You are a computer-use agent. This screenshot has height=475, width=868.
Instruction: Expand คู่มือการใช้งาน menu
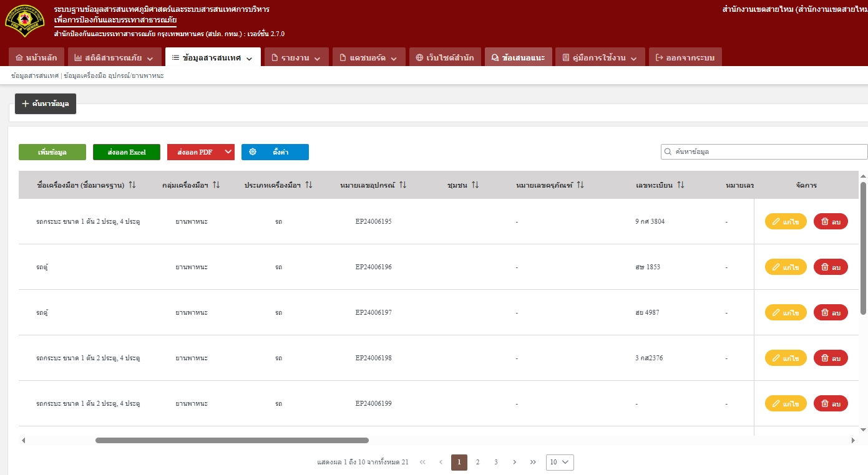coord(600,57)
